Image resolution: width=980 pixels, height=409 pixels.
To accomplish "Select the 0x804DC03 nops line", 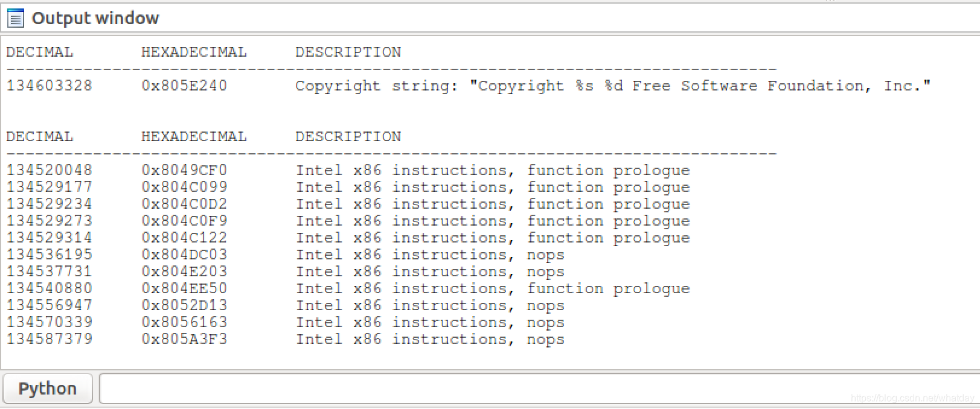I will tap(185, 255).
